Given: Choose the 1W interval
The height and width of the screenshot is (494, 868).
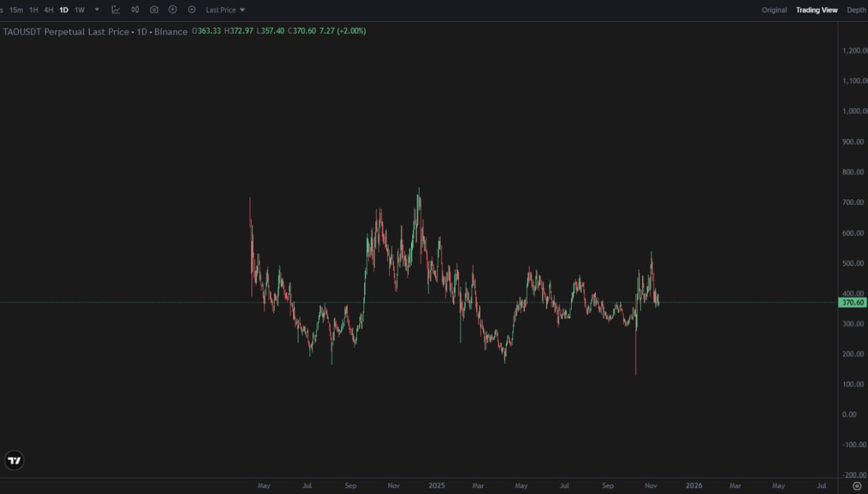Looking at the screenshot, I should click(x=79, y=10).
